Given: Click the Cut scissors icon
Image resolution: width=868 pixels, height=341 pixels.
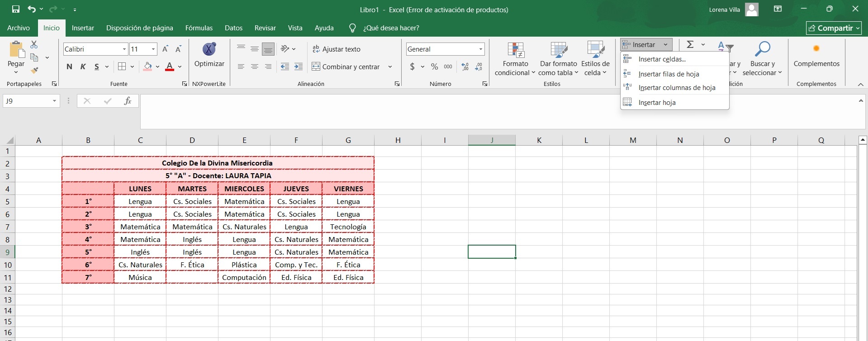Looking at the screenshot, I should [x=34, y=44].
